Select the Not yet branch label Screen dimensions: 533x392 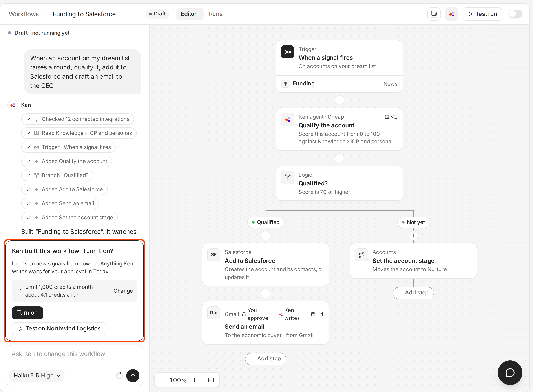tap(413, 222)
